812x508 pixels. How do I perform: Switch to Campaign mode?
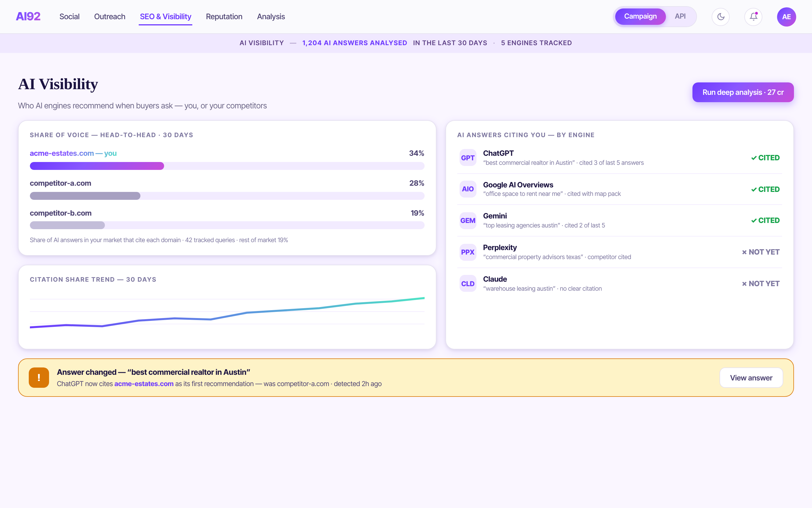click(x=640, y=16)
